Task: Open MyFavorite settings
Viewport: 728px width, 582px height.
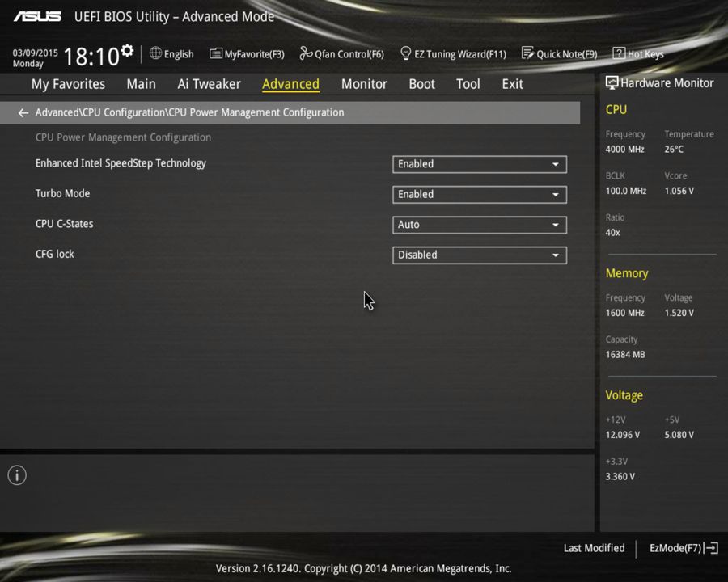Action: click(247, 53)
